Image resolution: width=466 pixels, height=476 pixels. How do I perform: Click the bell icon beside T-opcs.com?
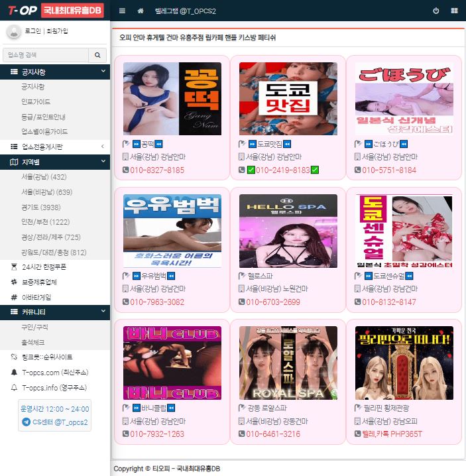click(14, 372)
